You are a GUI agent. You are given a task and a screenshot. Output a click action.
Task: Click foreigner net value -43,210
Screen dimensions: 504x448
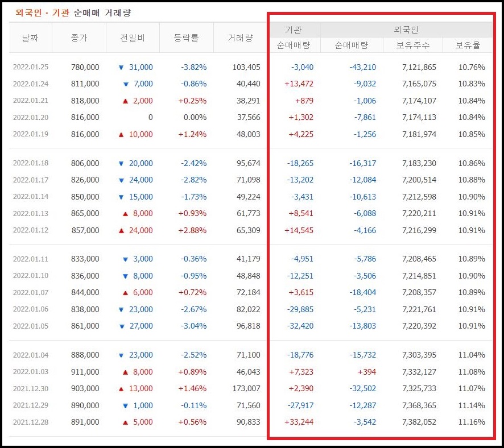363,67
